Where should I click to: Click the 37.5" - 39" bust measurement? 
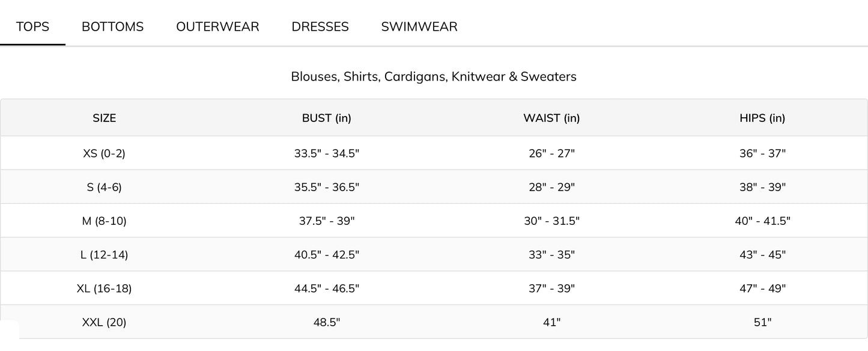pyautogui.click(x=327, y=221)
